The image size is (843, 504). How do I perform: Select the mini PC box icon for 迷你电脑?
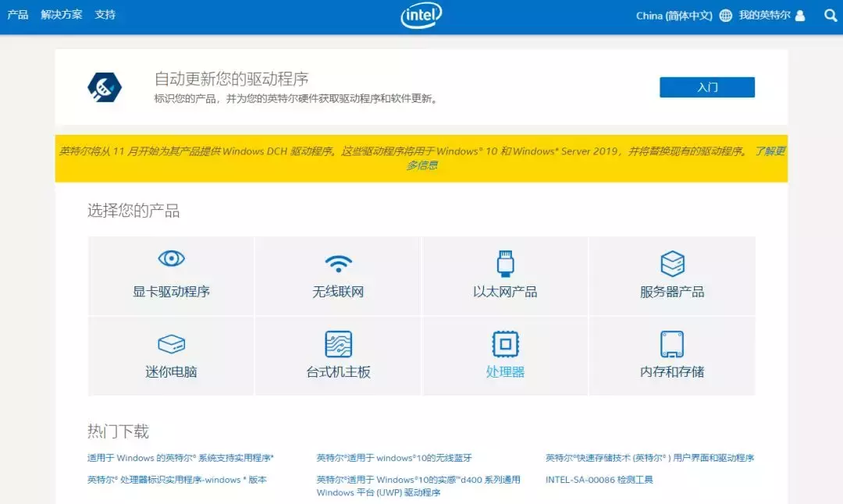pos(172,344)
